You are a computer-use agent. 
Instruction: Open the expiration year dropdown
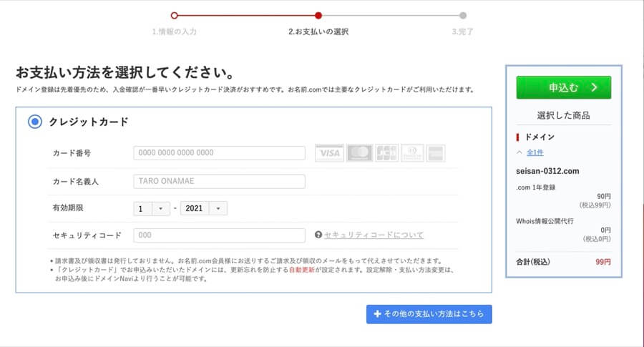point(204,208)
